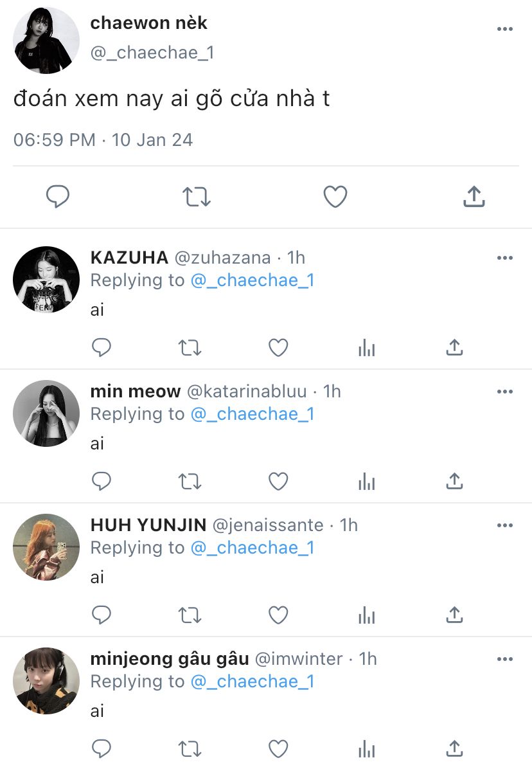Like the main tweet by chaewon
The image size is (532, 769).
pos(335,197)
